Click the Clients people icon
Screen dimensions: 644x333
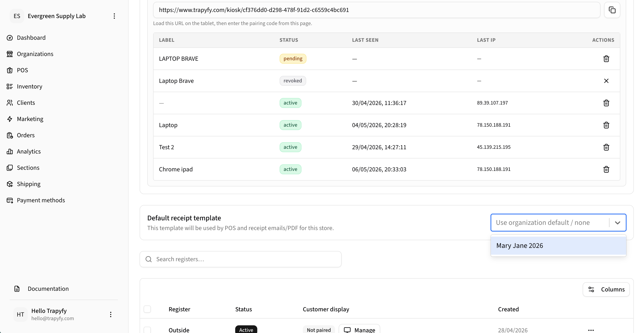(x=10, y=103)
